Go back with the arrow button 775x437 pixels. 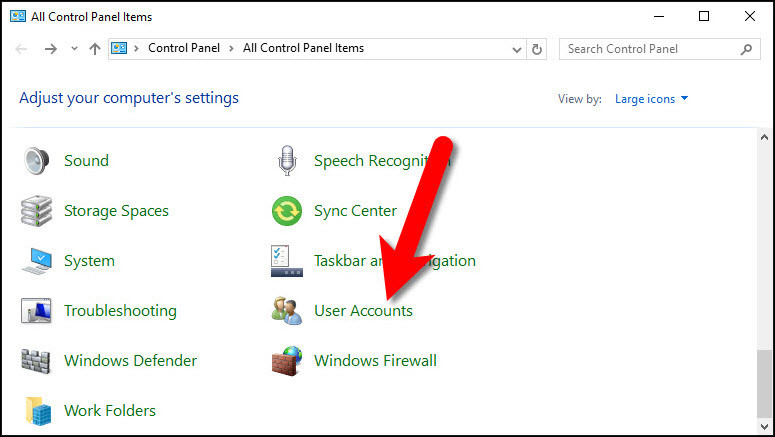coord(21,48)
